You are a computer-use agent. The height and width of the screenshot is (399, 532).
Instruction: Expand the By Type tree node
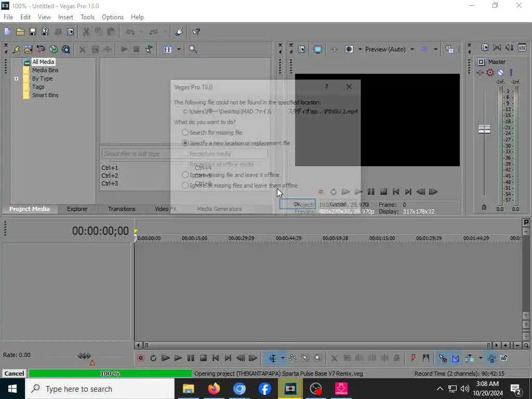[16, 78]
